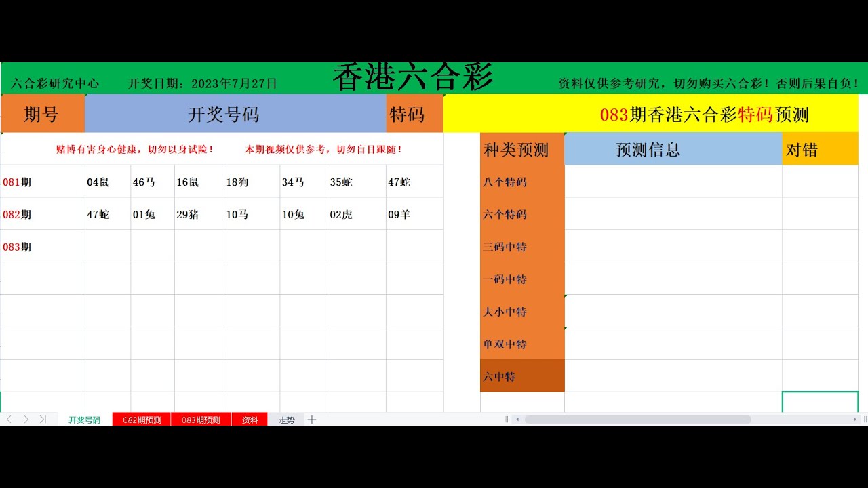Select 47蛇 in the 082期 row
This screenshot has height=488, width=868.
pyautogui.click(x=108, y=214)
